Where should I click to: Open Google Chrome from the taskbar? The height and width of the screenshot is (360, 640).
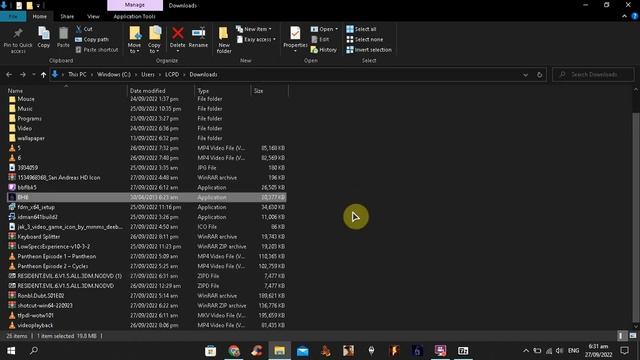coord(234,351)
